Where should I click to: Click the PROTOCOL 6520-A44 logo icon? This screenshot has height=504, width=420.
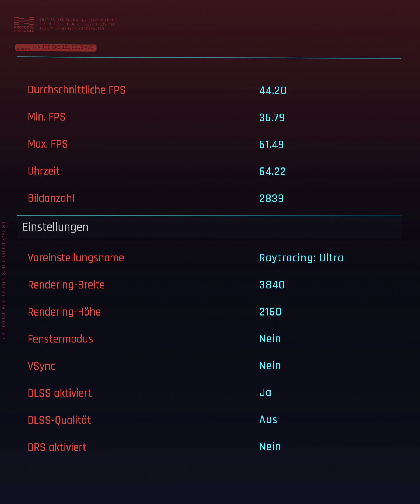point(24,25)
